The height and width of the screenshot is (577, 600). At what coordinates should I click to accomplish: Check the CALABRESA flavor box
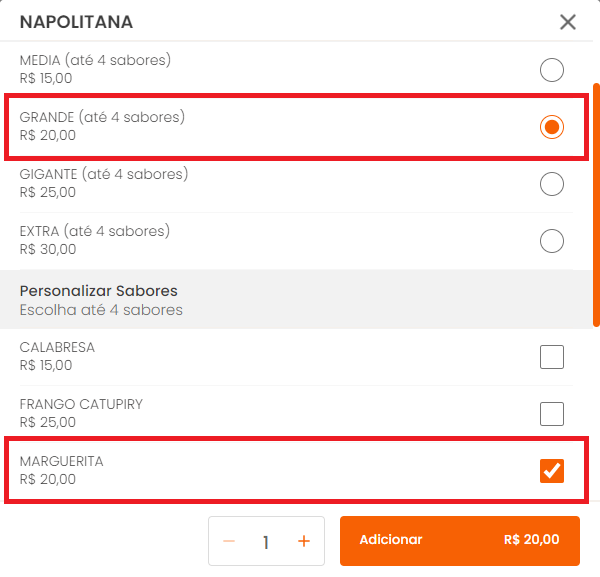click(x=551, y=356)
